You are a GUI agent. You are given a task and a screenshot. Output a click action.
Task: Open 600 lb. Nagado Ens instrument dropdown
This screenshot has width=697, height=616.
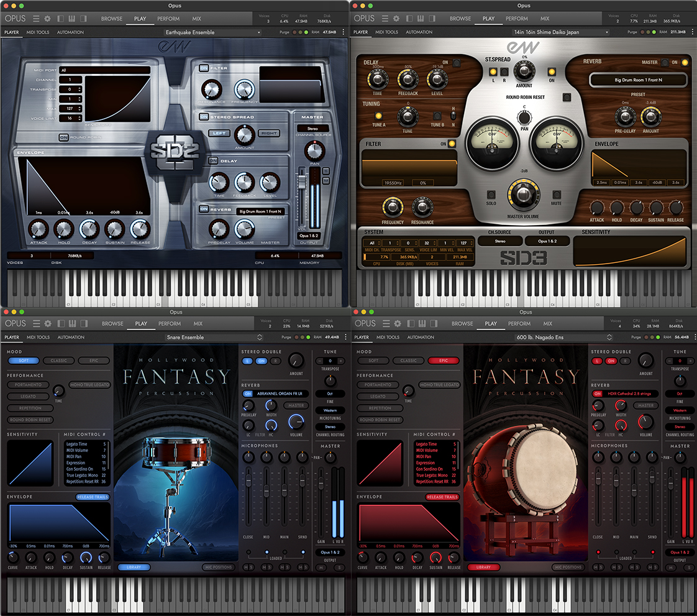(x=563, y=337)
